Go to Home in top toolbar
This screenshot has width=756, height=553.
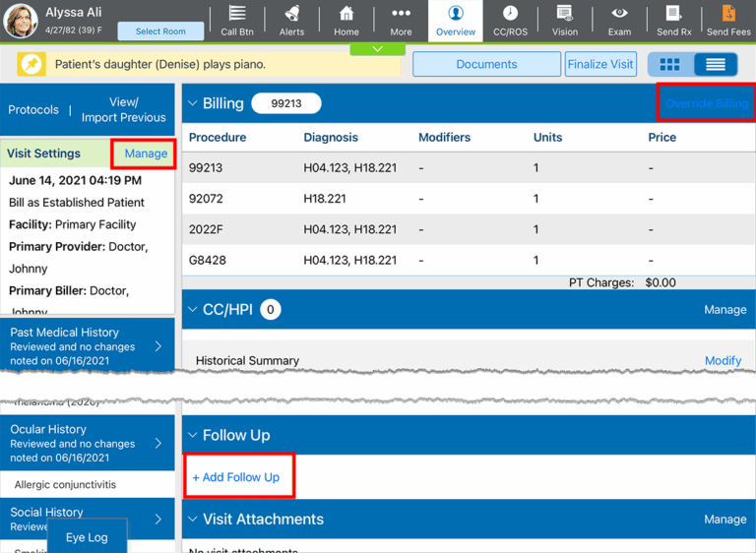coord(346,20)
